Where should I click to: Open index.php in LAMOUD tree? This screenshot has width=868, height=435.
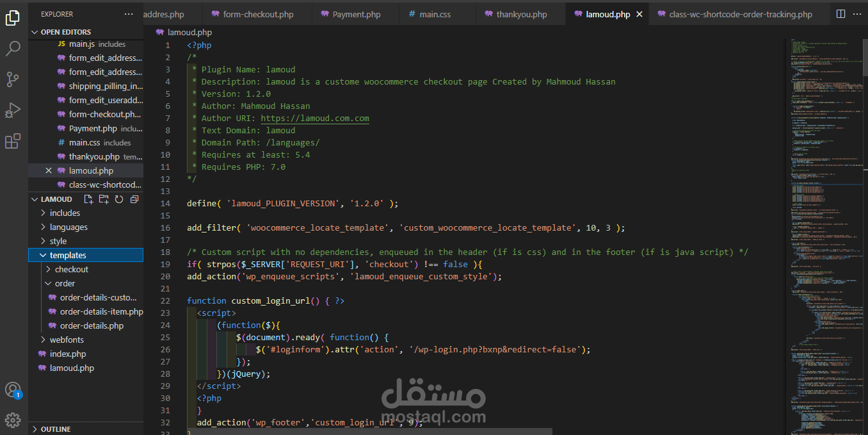[86, 354]
